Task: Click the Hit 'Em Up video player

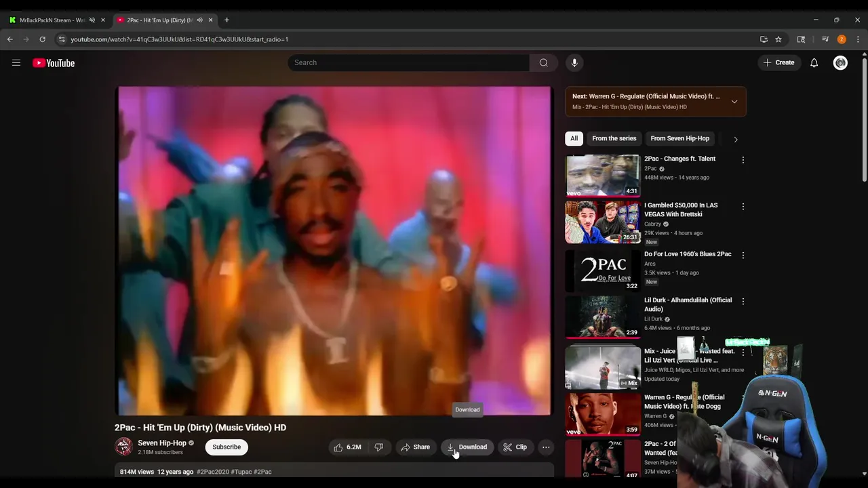Action: pyautogui.click(x=334, y=250)
